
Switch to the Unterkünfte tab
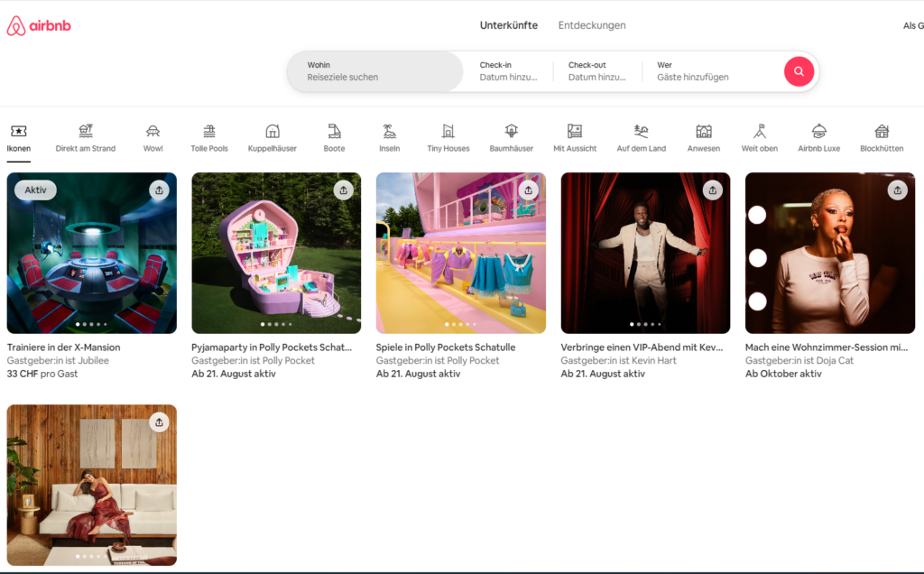[x=509, y=25]
